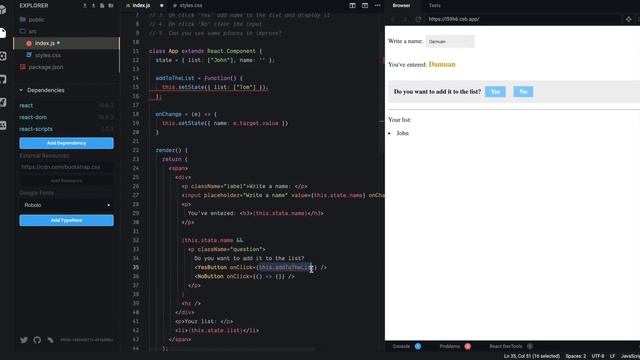Click the first export icon in Explorer header
The height and width of the screenshot is (360, 640).
pyautogui.click(x=85, y=6)
